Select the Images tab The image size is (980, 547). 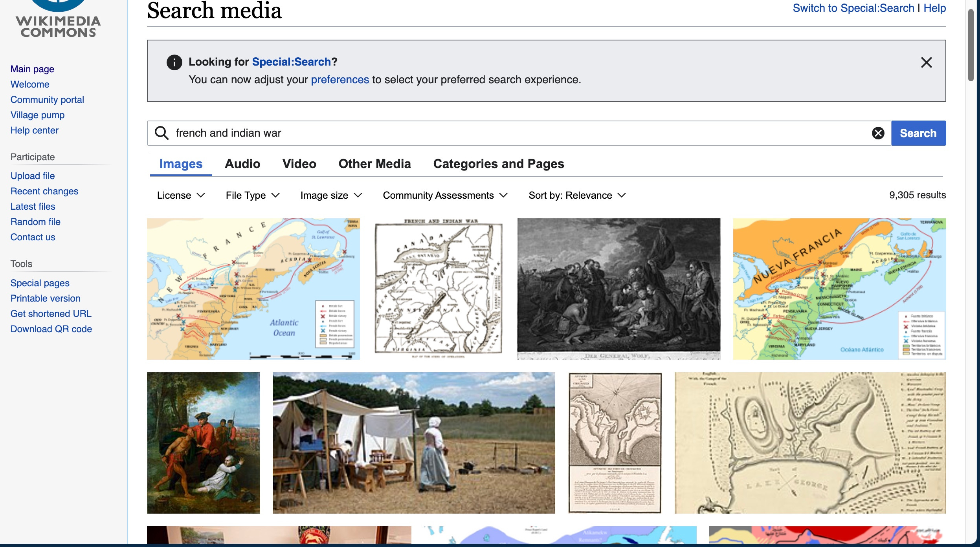tap(181, 164)
